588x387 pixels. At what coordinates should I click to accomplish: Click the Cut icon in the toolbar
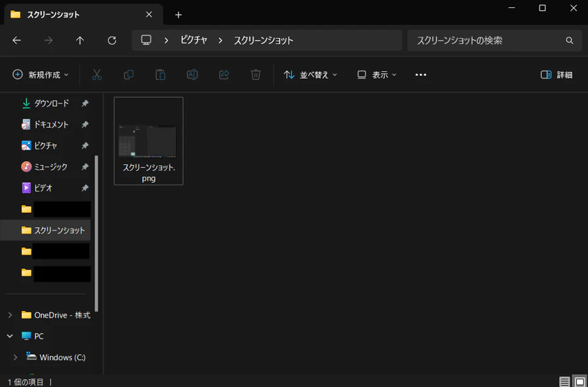96,74
